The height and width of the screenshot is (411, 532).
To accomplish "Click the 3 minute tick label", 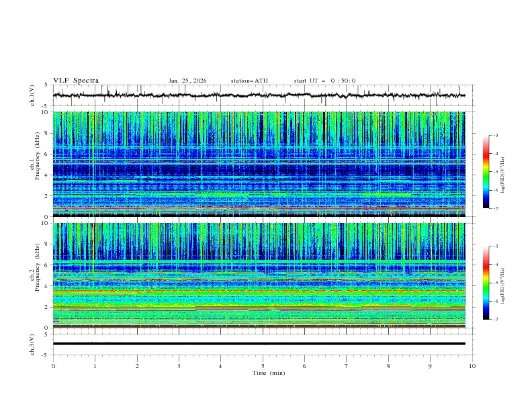I will [179, 365].
